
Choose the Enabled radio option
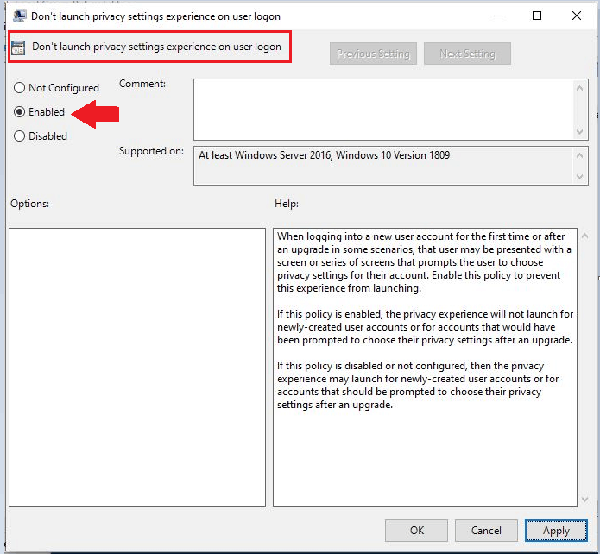point(20,112)
